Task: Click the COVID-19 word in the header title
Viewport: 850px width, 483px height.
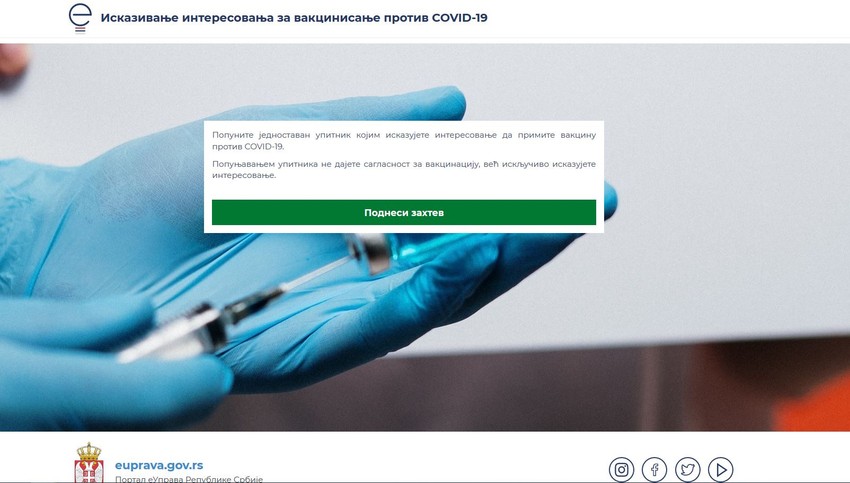Action: pyautogui.click(x=459, y=17)
